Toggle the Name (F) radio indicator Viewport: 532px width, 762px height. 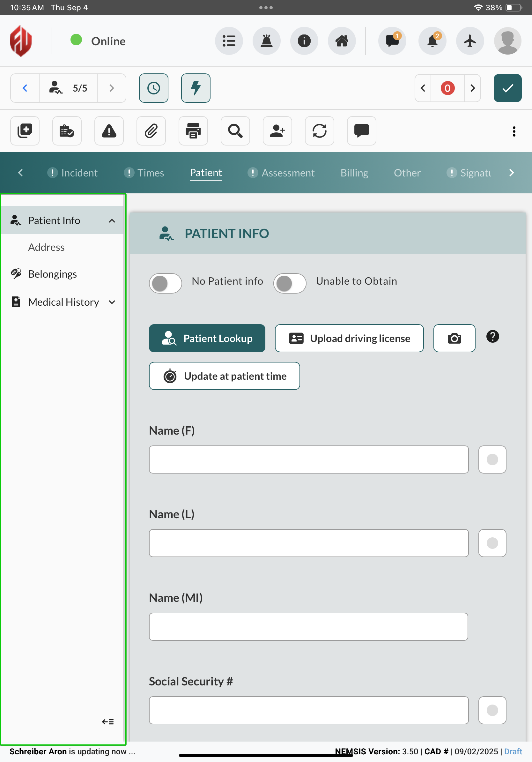492,459
